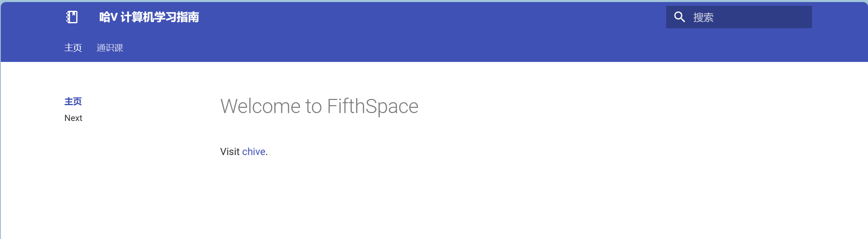Click the placeholder text 搜索
The image size is (868, 239).
click(x=703, y=17)
